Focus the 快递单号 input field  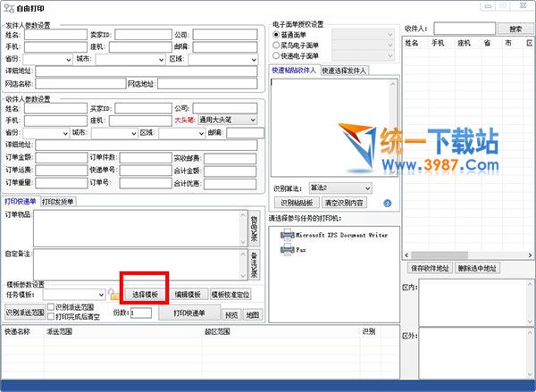point(146,171)
